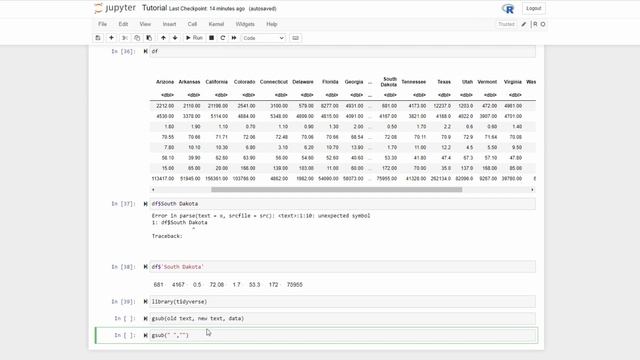Move selected cell up arrow icon

[163, 38]
